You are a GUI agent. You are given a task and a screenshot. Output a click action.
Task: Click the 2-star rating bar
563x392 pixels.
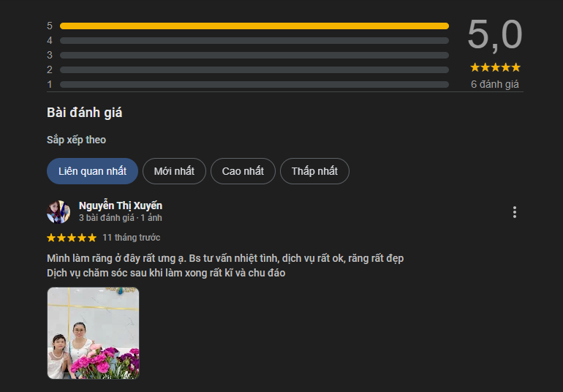coord(254,69)
